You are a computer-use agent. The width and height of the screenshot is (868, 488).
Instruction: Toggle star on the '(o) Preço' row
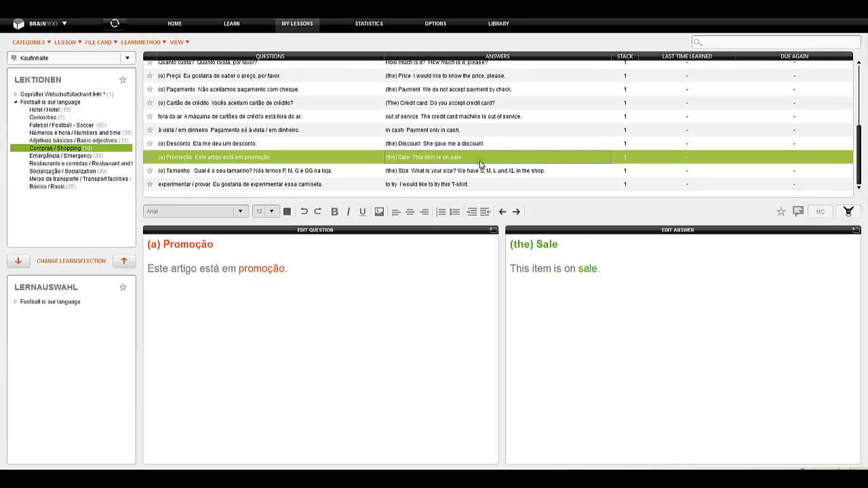pos(150,76)
